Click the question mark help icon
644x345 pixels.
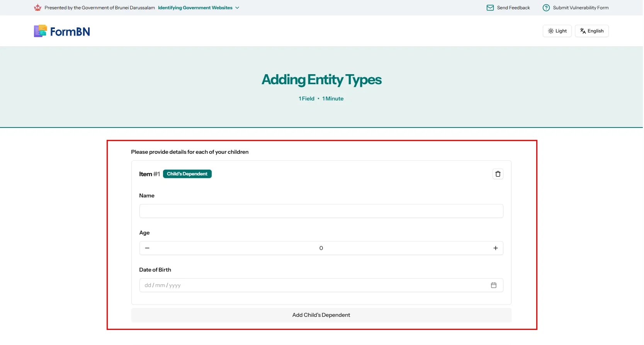546,8
